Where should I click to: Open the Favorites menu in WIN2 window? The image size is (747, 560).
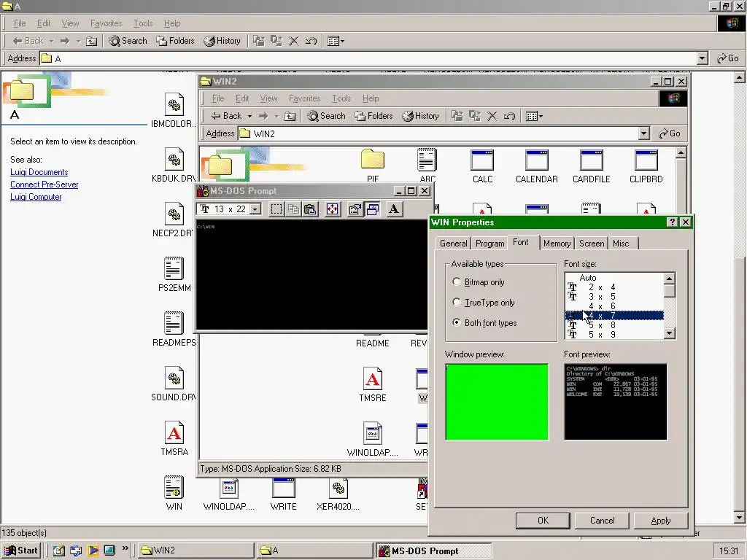click(304, 98)
